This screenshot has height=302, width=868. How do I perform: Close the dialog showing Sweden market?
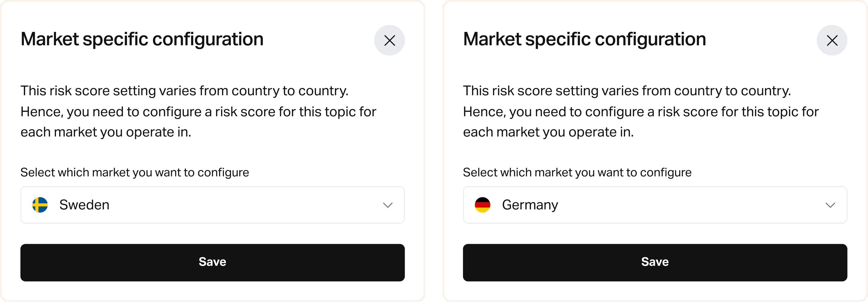(x=389, y=40)
